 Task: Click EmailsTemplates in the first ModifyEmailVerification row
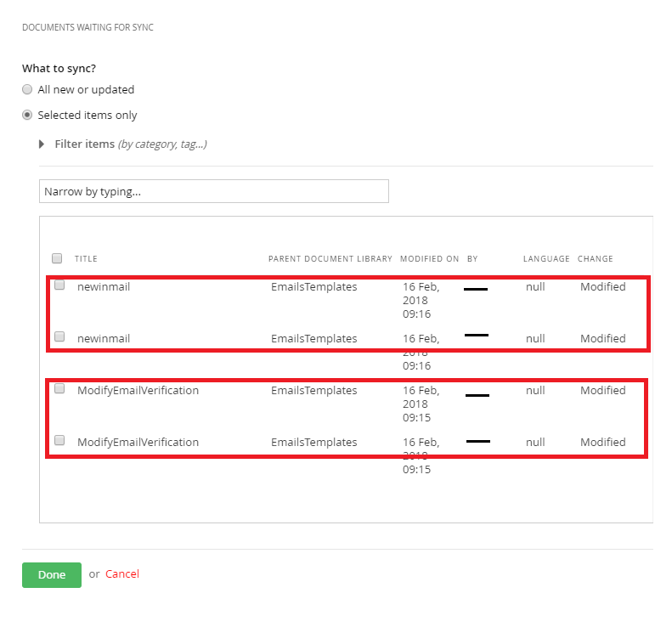pyautogui.click(x=314, y=391)
